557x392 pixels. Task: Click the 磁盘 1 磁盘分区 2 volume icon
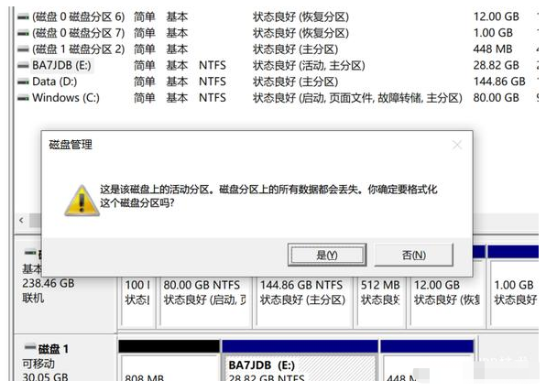coord(23,49)
